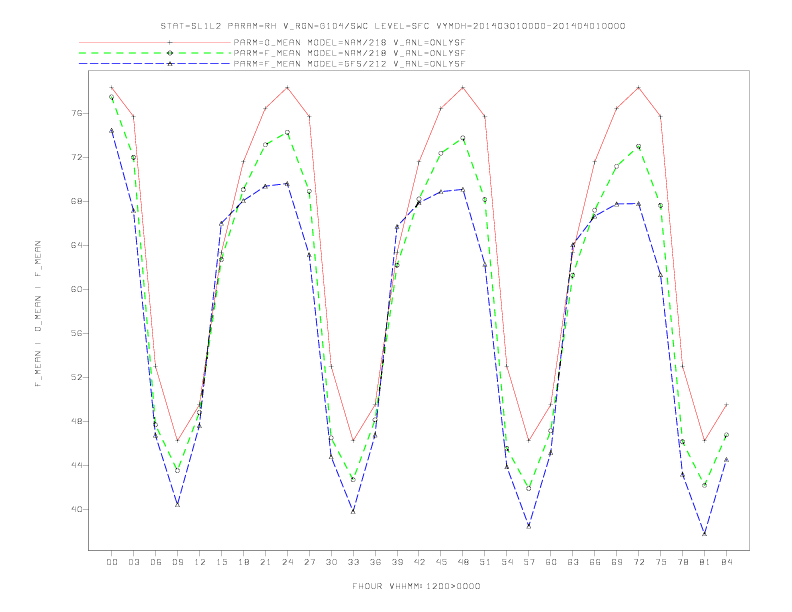Click y-axis tick label 56

coord(76,333)
